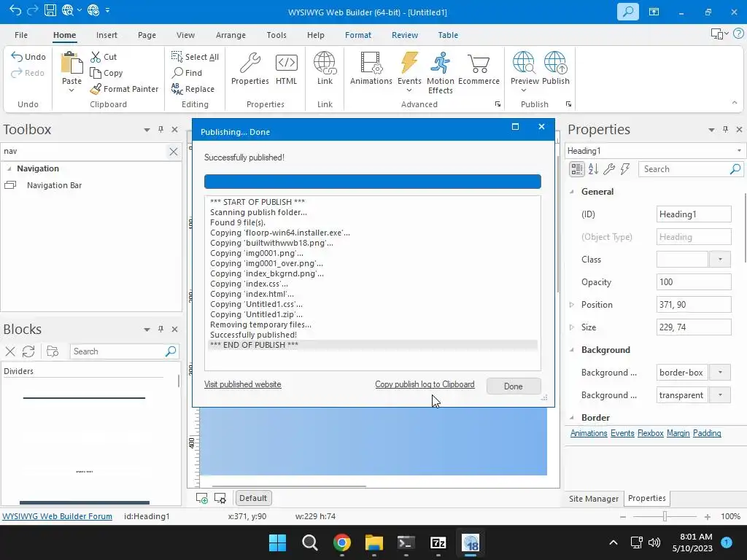Activate the Format Painter tool
Image resolution: width=747 pixels, height=560 pixels.
(x=124, y=89)
